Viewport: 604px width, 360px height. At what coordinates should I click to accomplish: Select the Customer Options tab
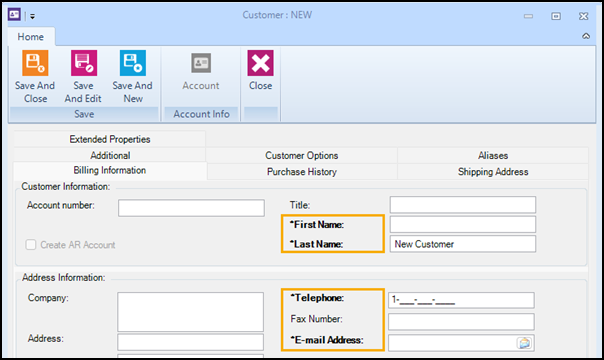(x=302, y=156)
